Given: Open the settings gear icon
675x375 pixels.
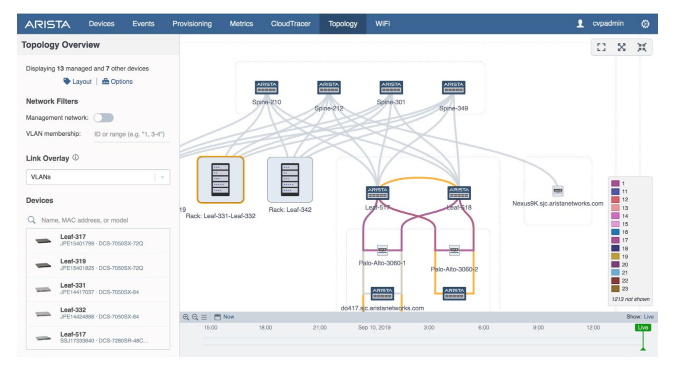Looking at the screenshot, I should 645,24.
